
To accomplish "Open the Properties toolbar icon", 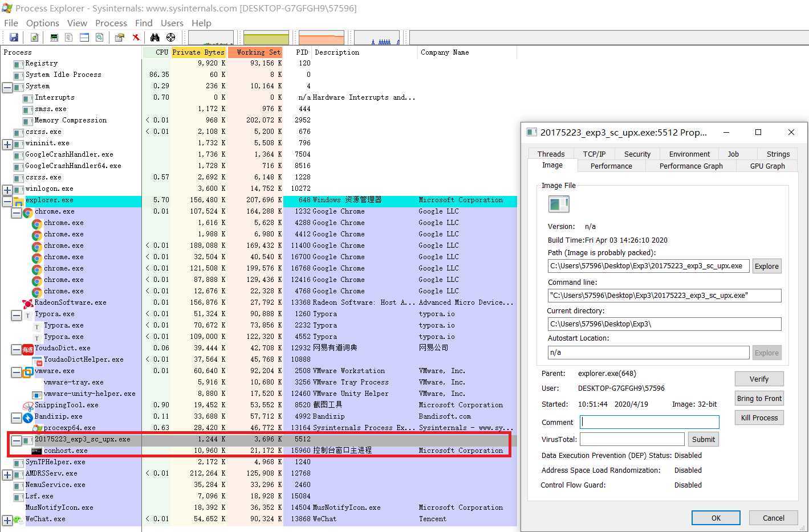I will coord(119,38).
